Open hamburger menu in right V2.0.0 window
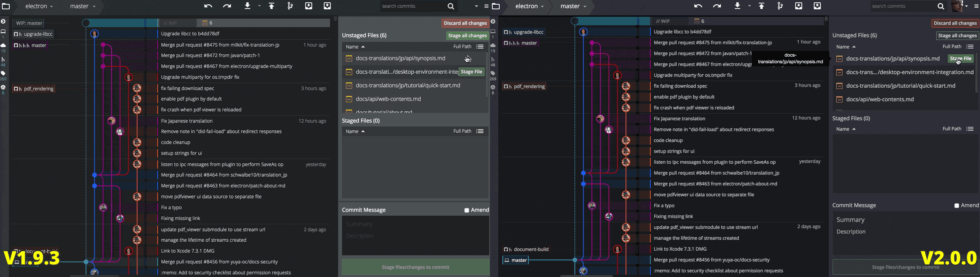The width and height of the screenshot is (980, 277). click(976, 6)
